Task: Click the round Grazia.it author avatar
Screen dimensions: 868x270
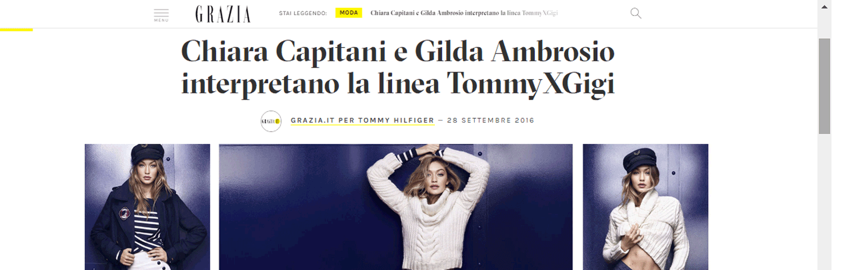Action: coord(271,121)
